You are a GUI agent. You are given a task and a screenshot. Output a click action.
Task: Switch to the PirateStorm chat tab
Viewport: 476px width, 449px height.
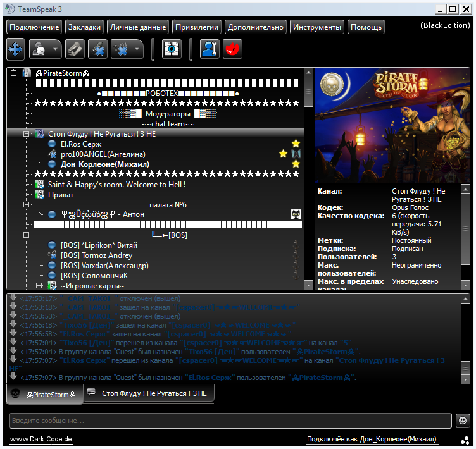click(x=44, y=395)
